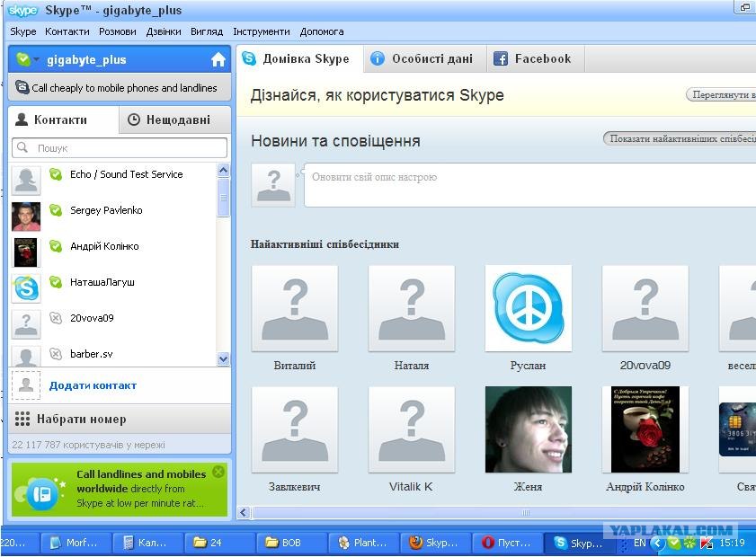Switch to Домівка Skype tab
756x557 pixels.
[x=300, y=58]
